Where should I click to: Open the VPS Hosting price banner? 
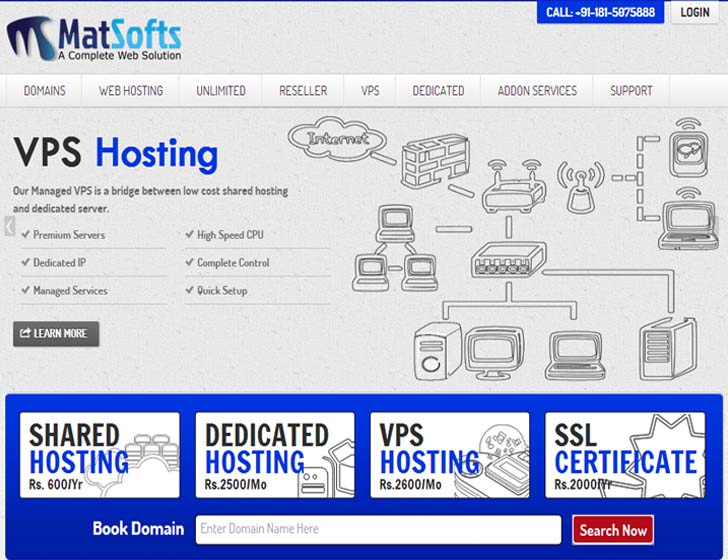tap(450, 455)
